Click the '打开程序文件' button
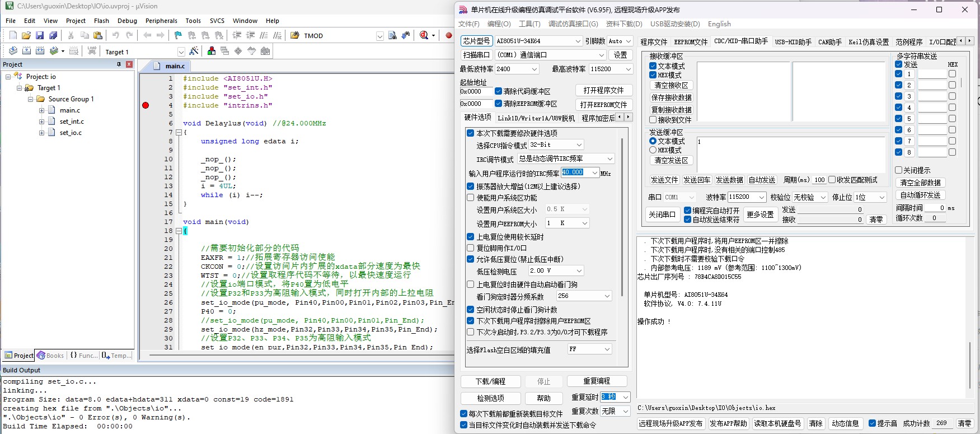This screenshot has height=434, width=980. pyautogui.click(x=603, y=90)
